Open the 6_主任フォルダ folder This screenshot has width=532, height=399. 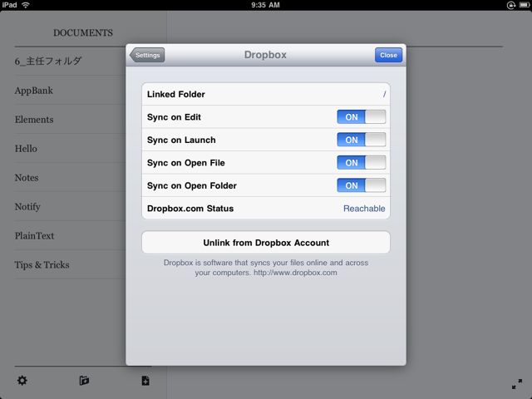click(x=48, y=61)
